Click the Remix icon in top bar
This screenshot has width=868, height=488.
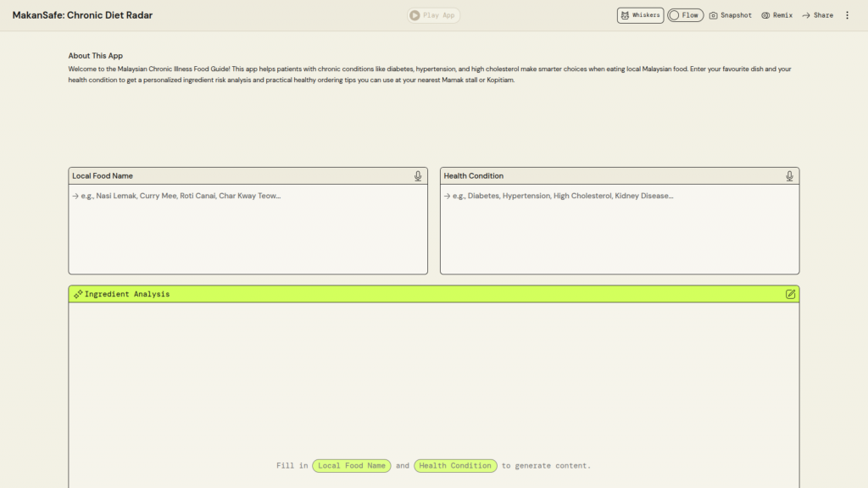765,15
